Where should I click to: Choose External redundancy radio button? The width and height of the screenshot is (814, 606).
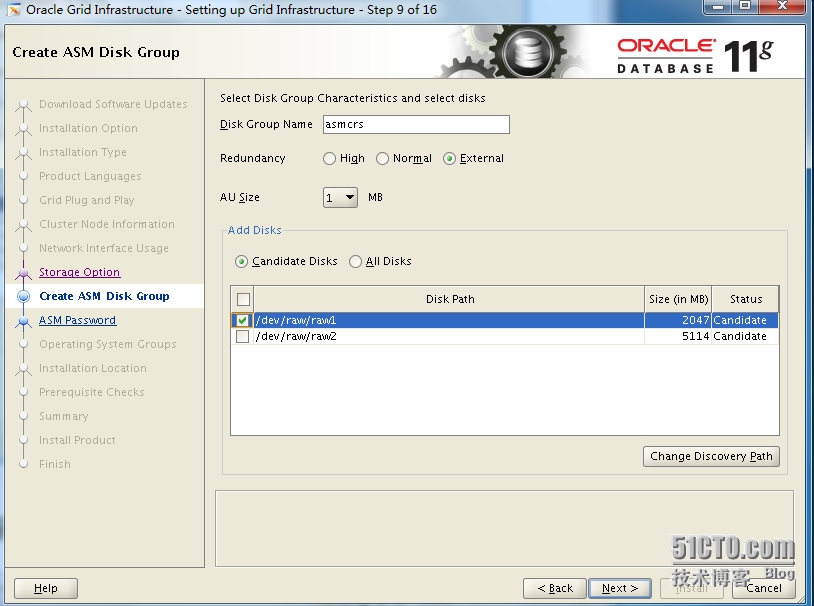pyautogui.click(x=450, y=158)
